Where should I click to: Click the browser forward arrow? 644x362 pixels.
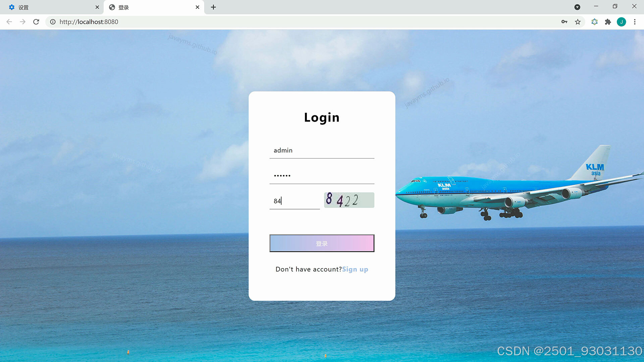pyautogui.click(x=22, y=22)
